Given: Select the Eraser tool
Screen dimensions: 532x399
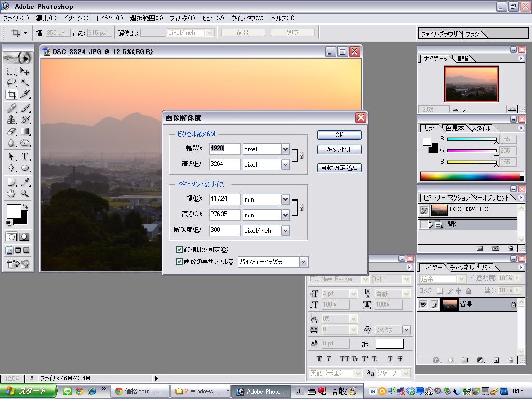Looking at the screenshot, I should pos(11,131).
